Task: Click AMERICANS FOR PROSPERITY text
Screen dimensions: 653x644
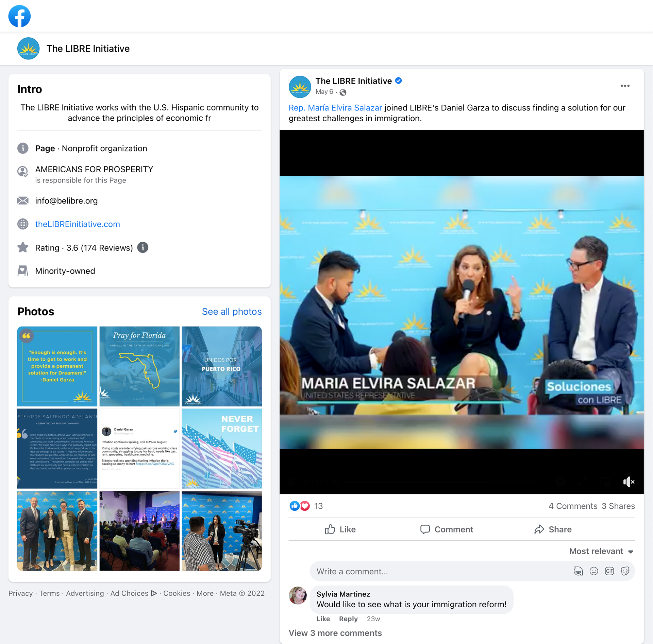Action: point(94,169)
